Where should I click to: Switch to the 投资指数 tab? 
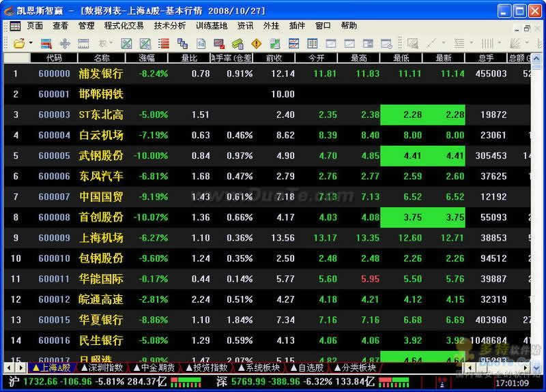[207, 367]
